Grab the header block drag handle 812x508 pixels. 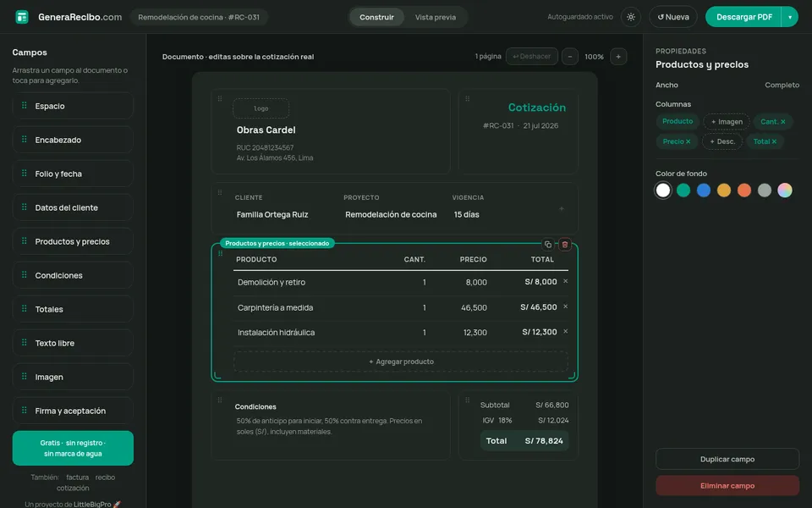tap(220, 98)
